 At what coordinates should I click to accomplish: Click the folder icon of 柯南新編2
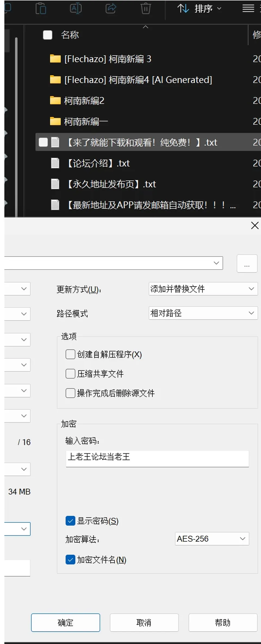pos(55,100)
